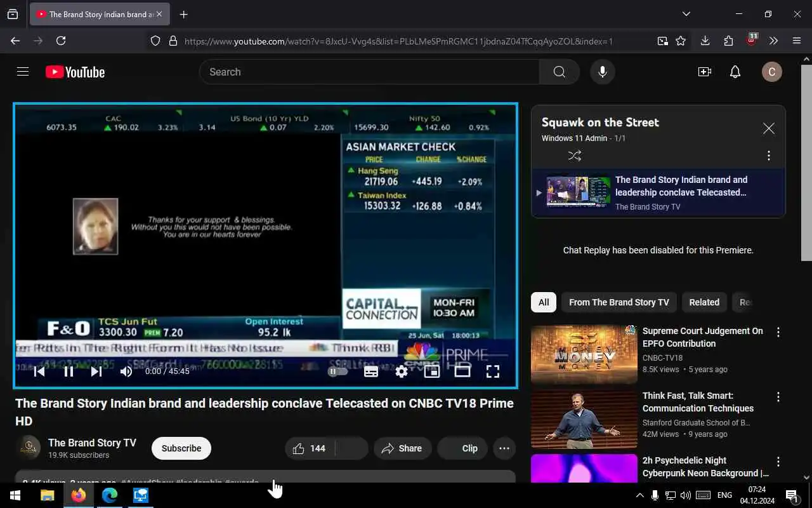Open 2h Psychedelic Night Cyberpunk video
This screenshot has width=812, height=508.
coord(705,467)
